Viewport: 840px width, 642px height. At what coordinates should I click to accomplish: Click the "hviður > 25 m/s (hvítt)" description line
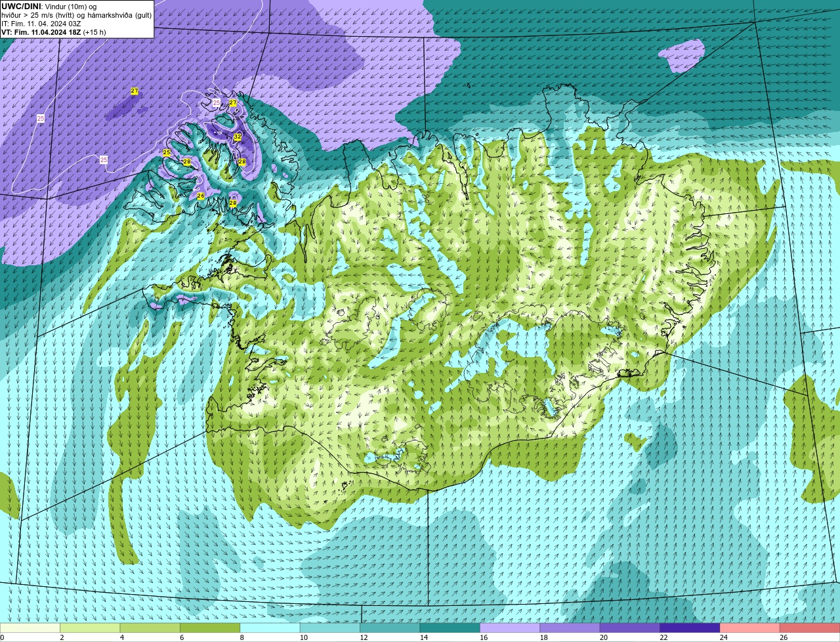[x=38, y=15]
